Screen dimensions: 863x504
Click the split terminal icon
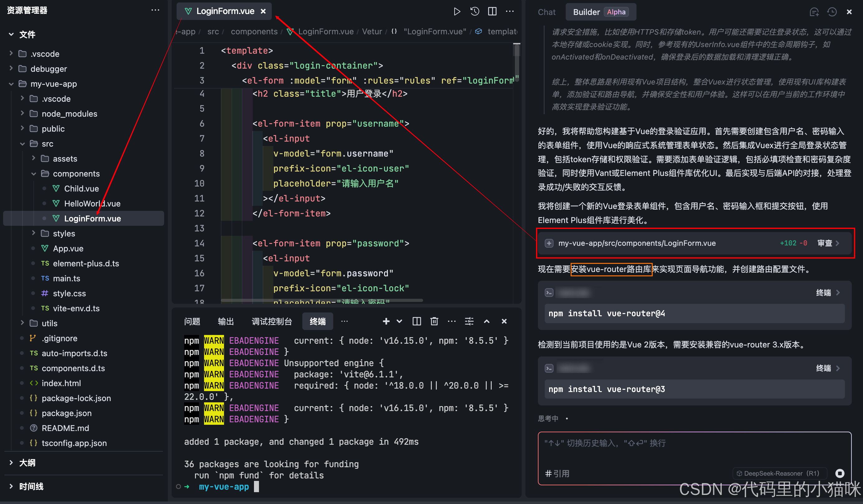(417, 321)
